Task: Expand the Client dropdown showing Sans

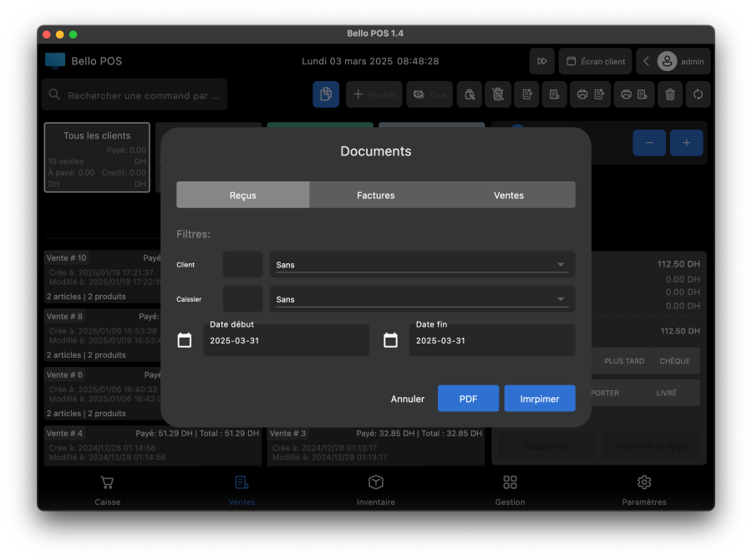Action: [421, 265]
